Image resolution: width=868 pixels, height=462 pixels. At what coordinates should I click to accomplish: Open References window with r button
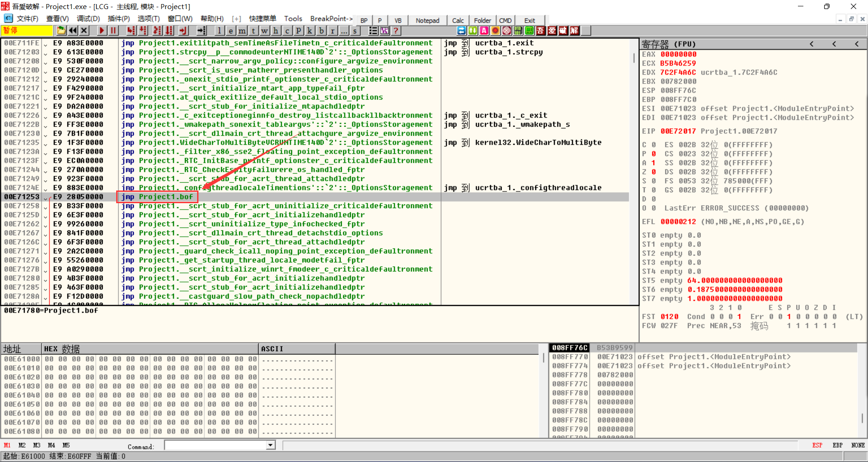tap(332, 31)
